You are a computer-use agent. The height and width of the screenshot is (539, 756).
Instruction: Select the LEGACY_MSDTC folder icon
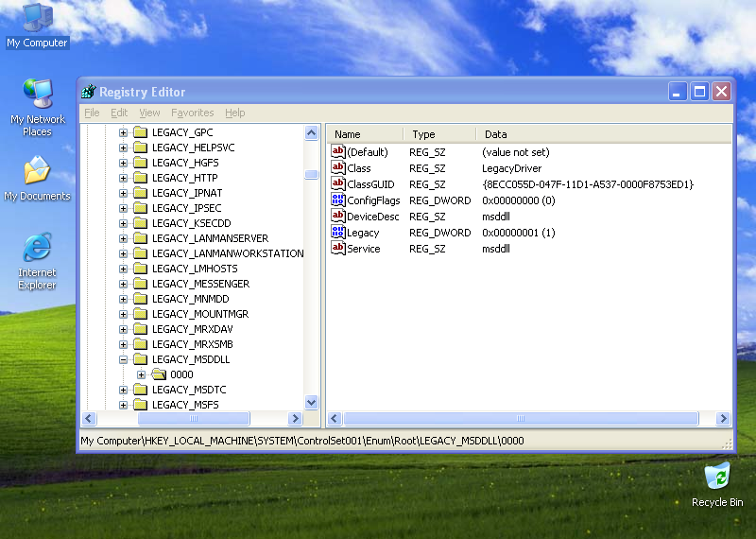pos(140,389)
